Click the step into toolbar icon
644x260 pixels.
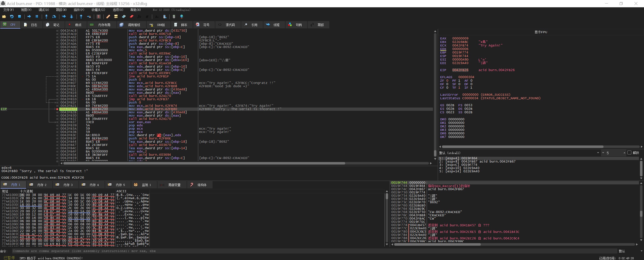pyautogui.click(x=46, y=17)
